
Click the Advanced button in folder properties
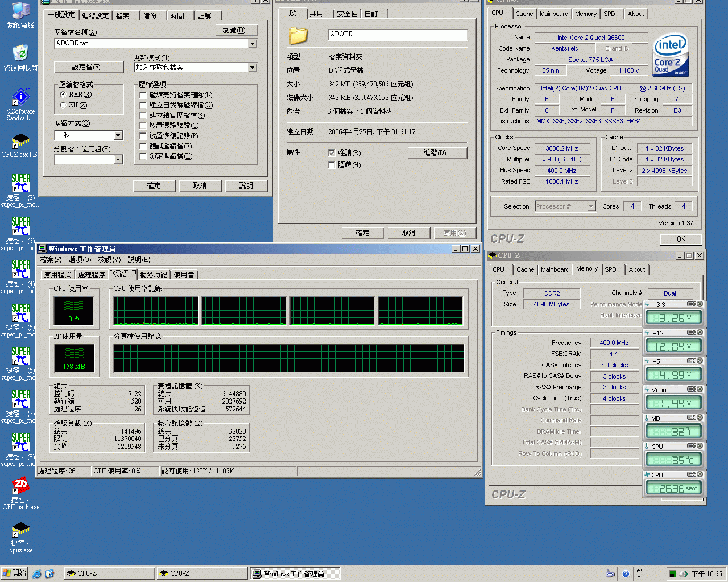pyautogui.click(x=437, y=153)
